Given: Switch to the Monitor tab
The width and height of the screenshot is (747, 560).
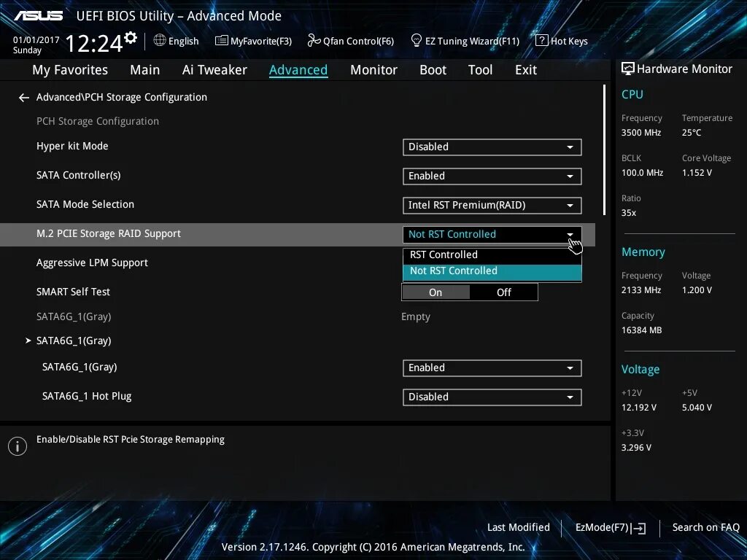Looking at the screenshot, I should (x=373, y=69).
